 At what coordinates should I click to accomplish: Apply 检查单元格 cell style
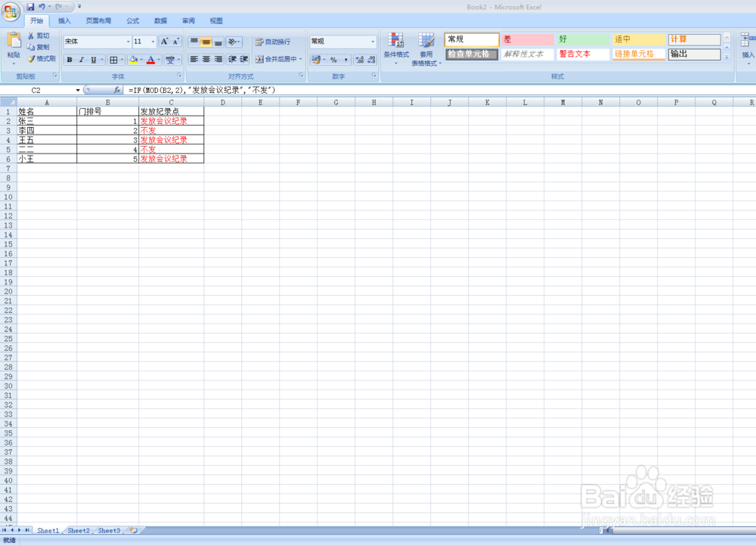click(472, 54)
